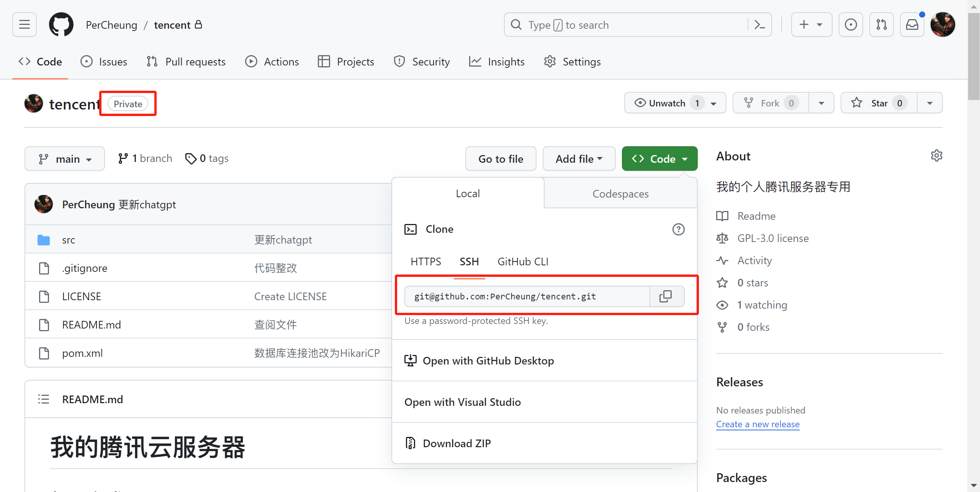Image resolution: width=980 pixels, height=492 pixels.
Task: Toggle to Codespaces tab
Action: click(620, 193)
